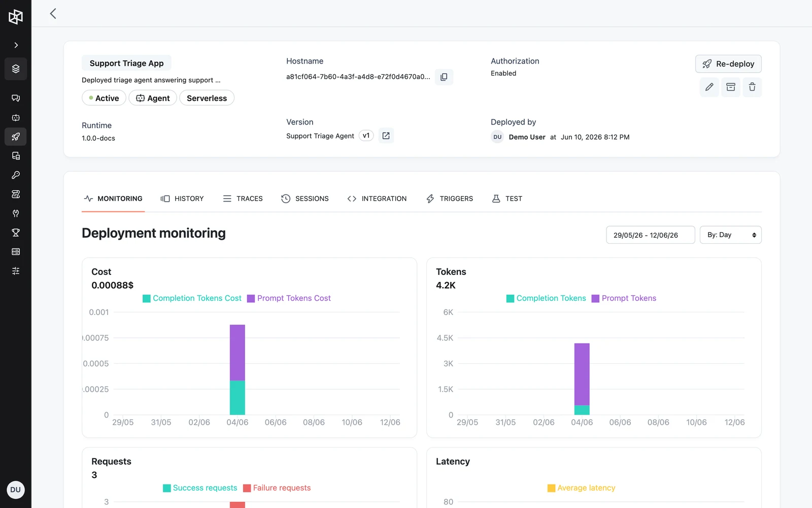The width and height of the screenshot is (812, 508).
Task: Copy the hostname to clipboard
Action: 444,77
